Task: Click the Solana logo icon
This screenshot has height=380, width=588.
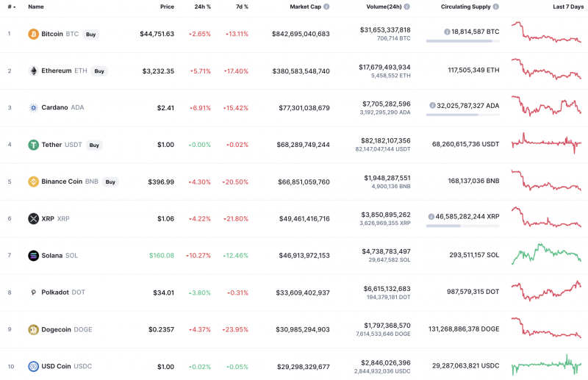Action: pos(33,255)
